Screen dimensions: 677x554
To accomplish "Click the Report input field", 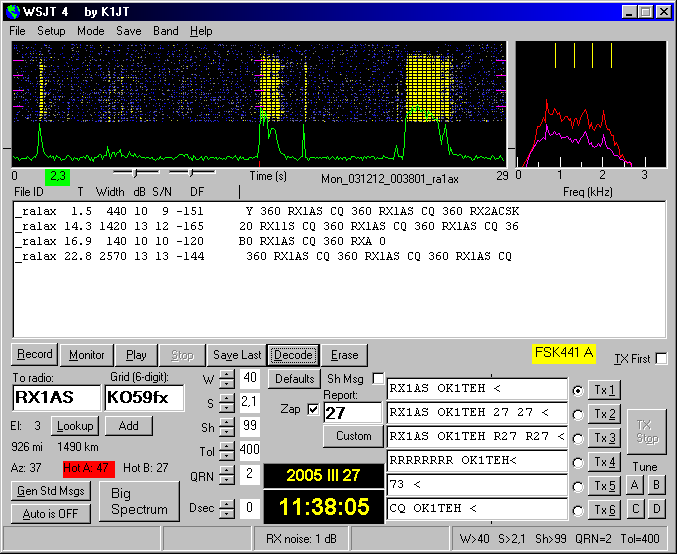I will 353,413.
